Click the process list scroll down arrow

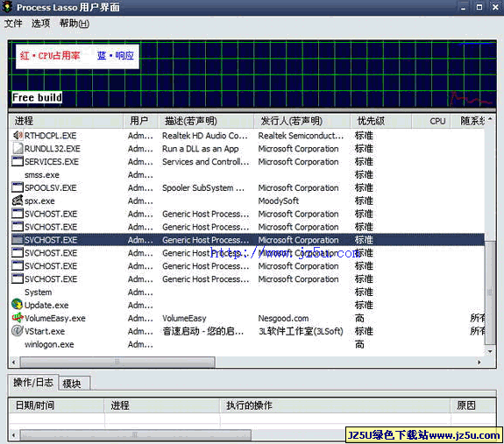[490, 351]
